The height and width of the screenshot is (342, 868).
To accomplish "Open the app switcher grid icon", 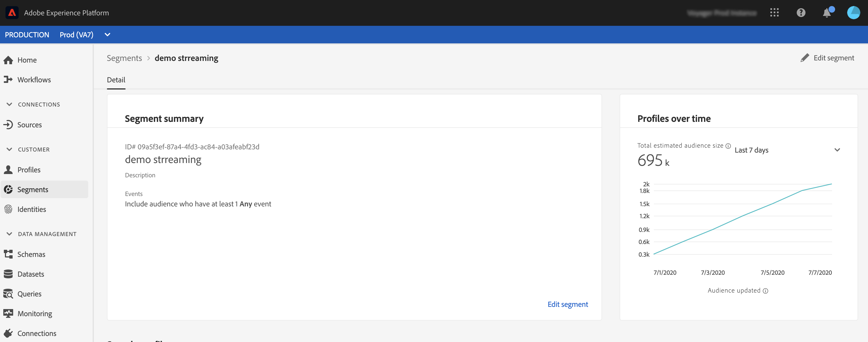I will point(774,13).
